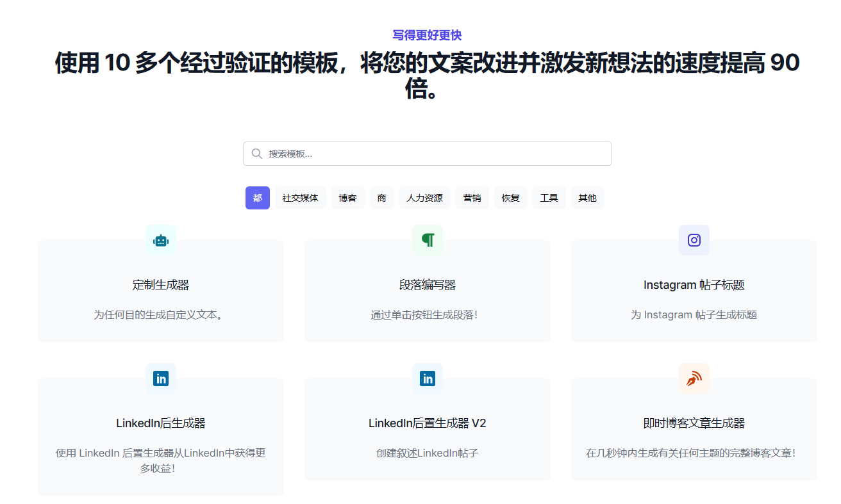The height and width of the screenshot is (504, 841).
Task: Click the LinkedIn icon above LinkedIn后生成器
Action: [x=161, y=378]
